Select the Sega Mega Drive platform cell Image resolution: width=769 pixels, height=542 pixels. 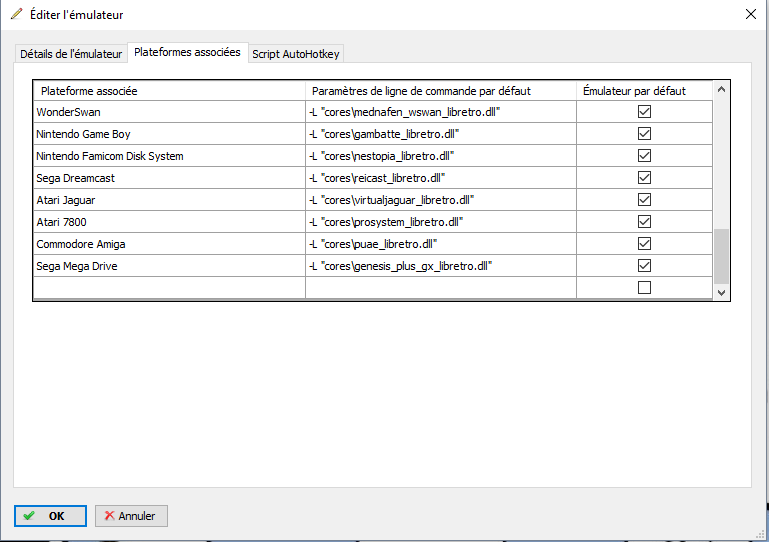pos(170,266)
